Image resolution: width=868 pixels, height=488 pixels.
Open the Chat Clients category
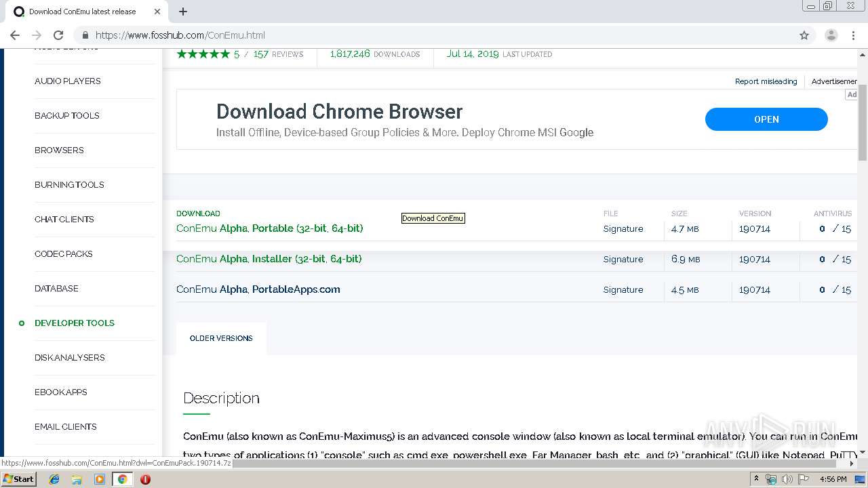64,220
